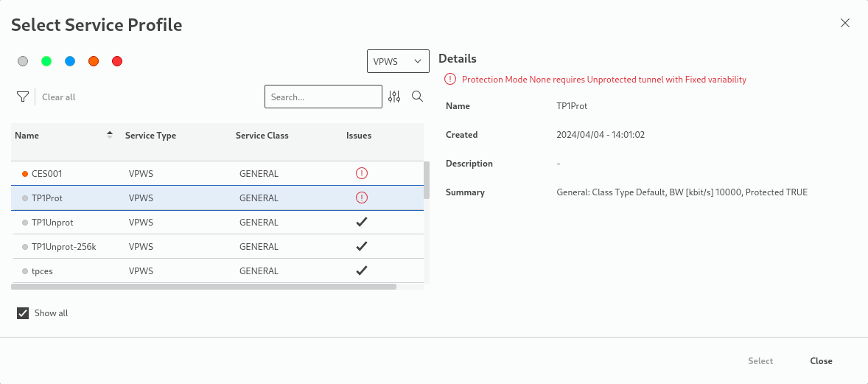Viewport: 868px width, 384px height.
Task: Click the search magnifier icon
Action: click(x=417, y=97)
